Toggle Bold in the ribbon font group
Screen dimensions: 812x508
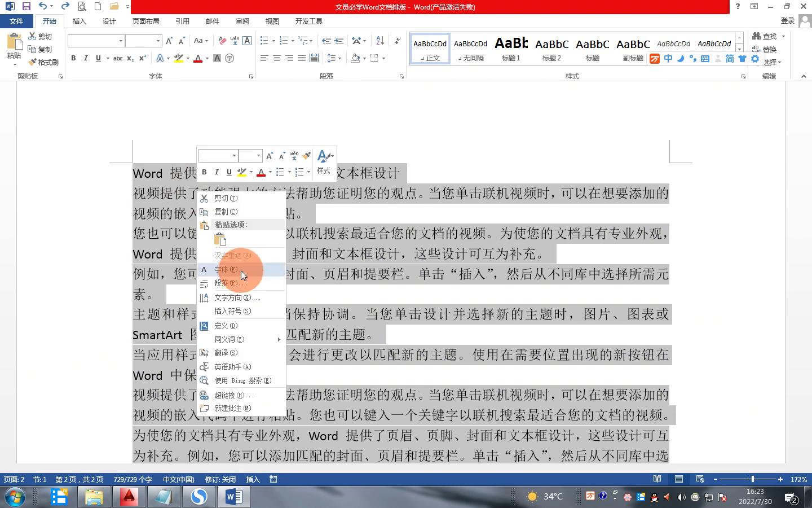[73, 58]
